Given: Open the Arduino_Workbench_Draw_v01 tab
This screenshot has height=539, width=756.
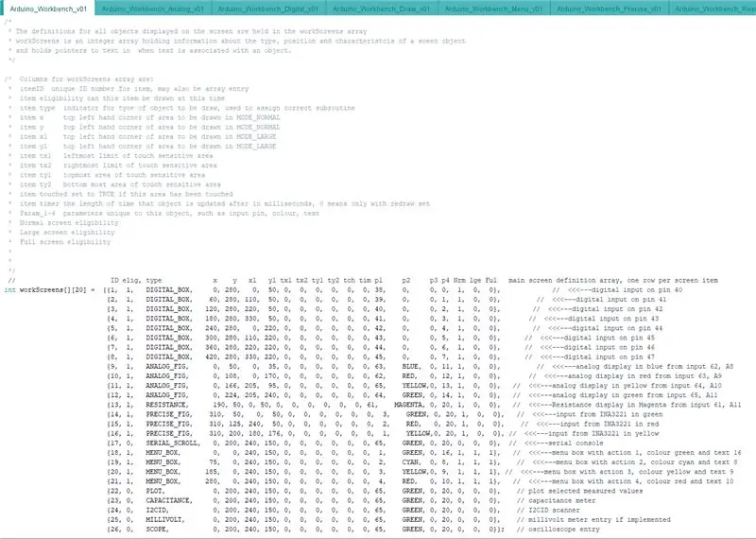Looking at the screenshot, I should click(x=382, y=9).
